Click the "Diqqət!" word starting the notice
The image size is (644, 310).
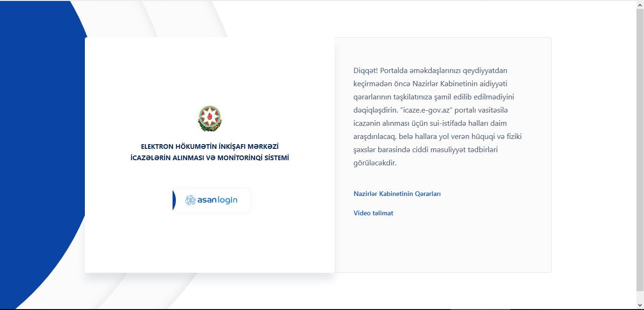click(x=365, y=71)
